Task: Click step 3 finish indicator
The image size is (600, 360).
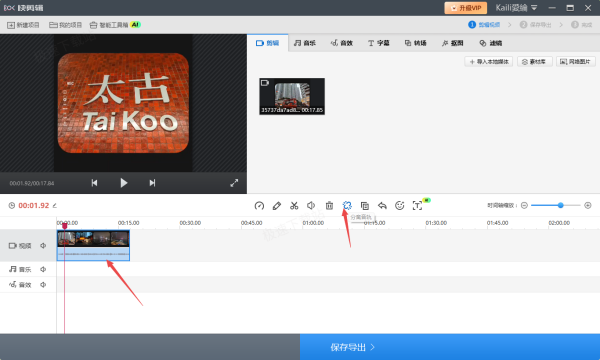Action: click(x=582, y=25)
